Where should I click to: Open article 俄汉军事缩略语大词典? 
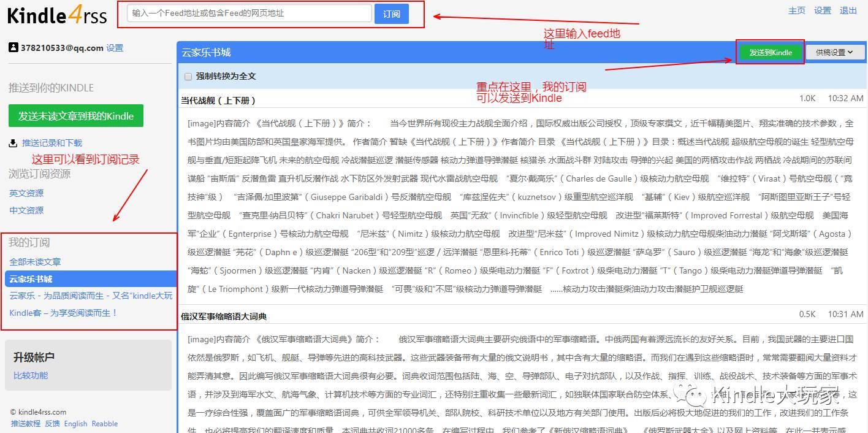[x=224, y=316]
